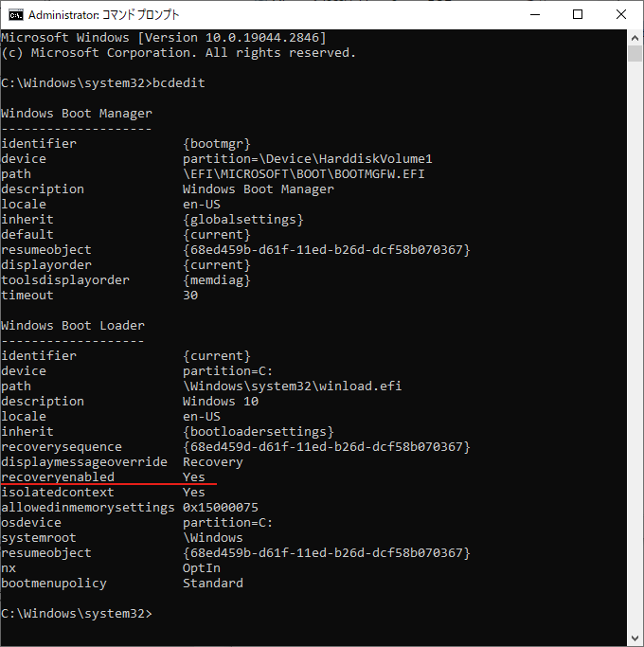644x647 pixels.
Task: Click the 'Windows Boot Loader' heading
Action: [x=73, y=326]
